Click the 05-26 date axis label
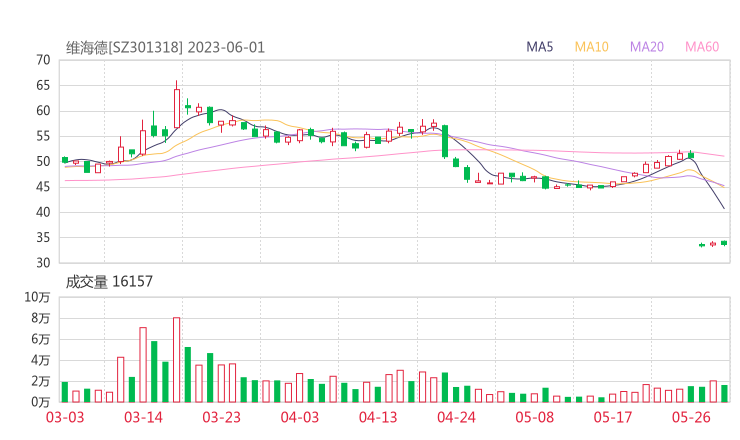Screen dimensions: 740x440 [691, 417]
